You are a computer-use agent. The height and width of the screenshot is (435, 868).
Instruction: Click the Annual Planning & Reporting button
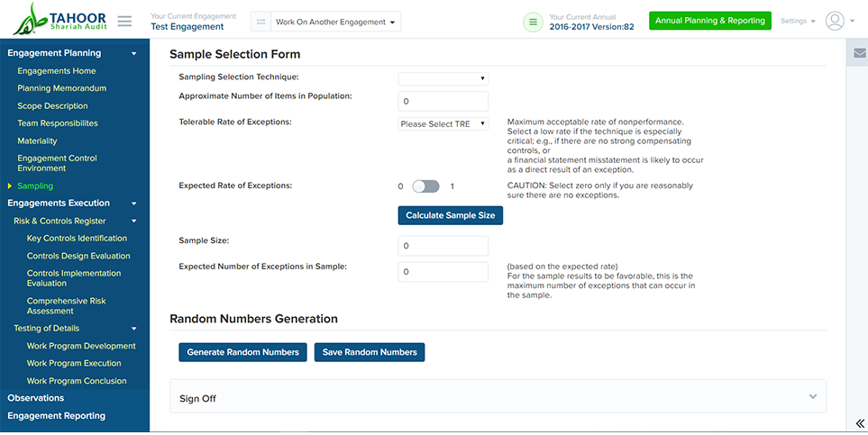pyautogui.click(x=709, y=21)
